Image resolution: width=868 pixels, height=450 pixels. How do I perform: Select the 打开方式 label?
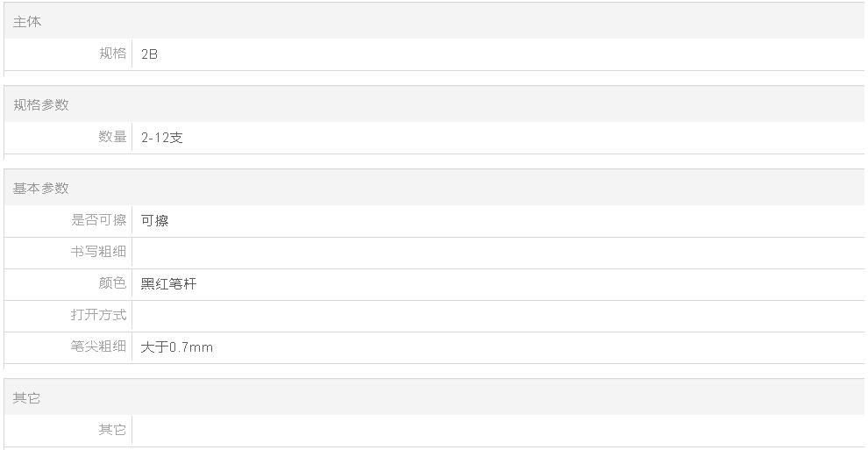click(x=99, y=314)
